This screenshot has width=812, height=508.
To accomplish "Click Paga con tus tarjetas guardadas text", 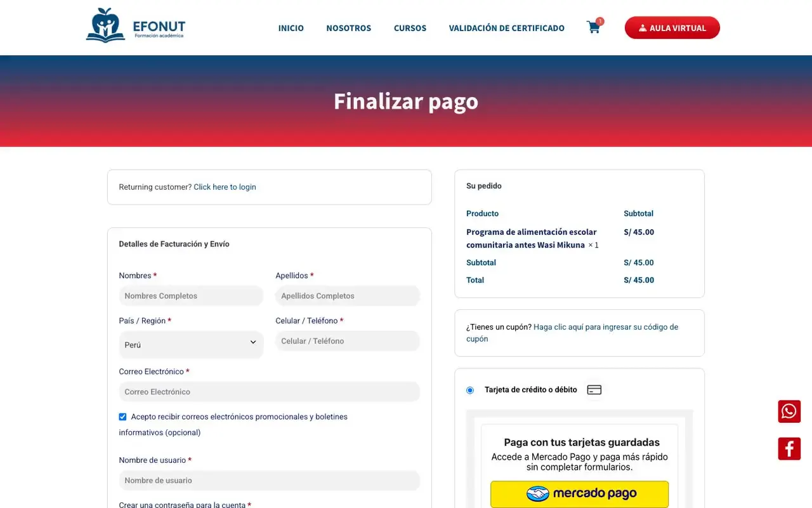I will pyautogui.click(x=582, y=443).
